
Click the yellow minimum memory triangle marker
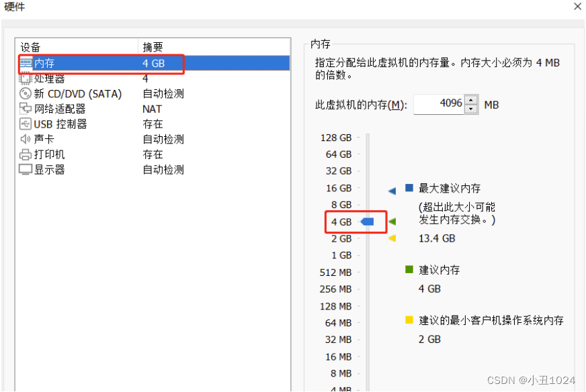(x=392, y=238)
